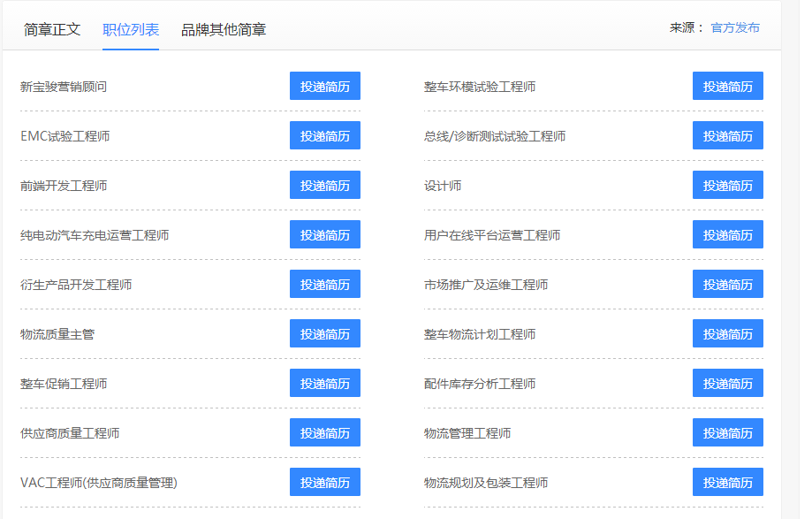Submit resume for 新宝骏营销顾问
The width and height of the screenshot is (812, 519).
coord(324,87)
